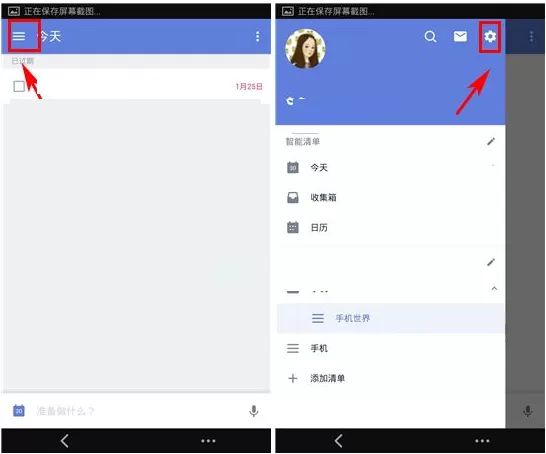Tap the 今天 title in left header

pyautogui.click(x=49, y=36)
